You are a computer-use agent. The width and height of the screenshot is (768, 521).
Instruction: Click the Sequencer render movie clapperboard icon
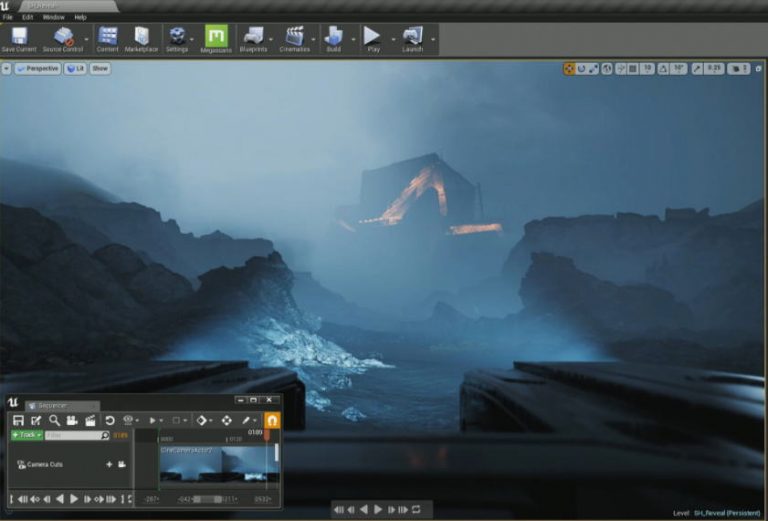(x=90, y=420)
